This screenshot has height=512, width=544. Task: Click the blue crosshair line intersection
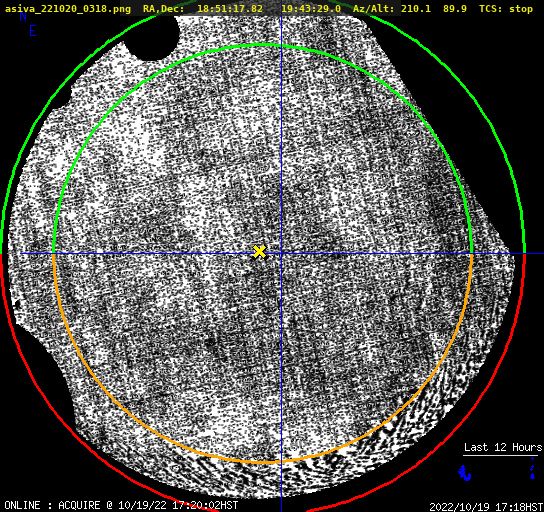281,254
